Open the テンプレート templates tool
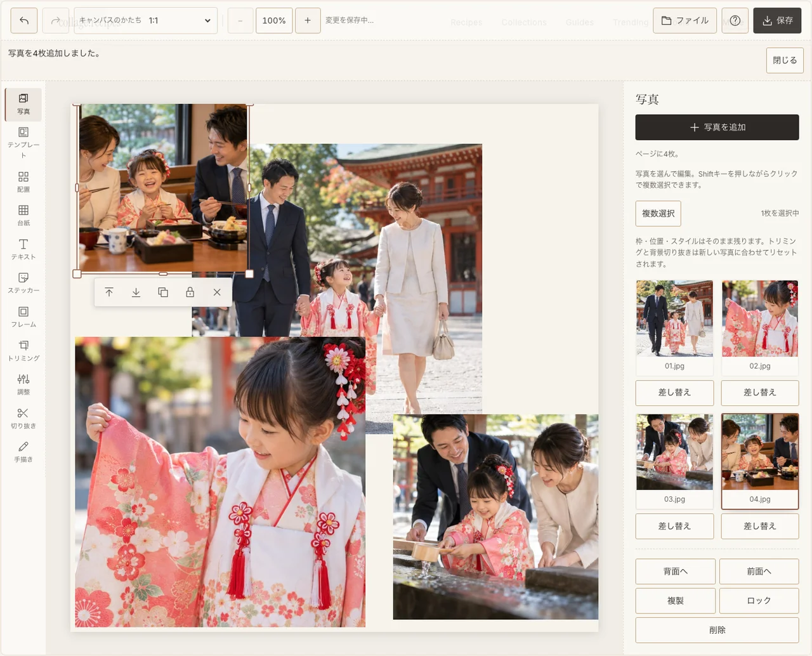812x656 pixels. 23,143
